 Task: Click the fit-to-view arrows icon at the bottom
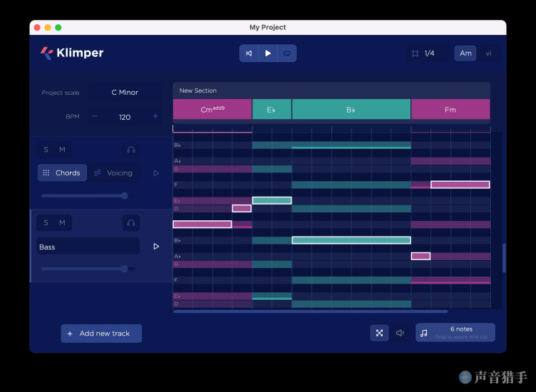(379, 333)
